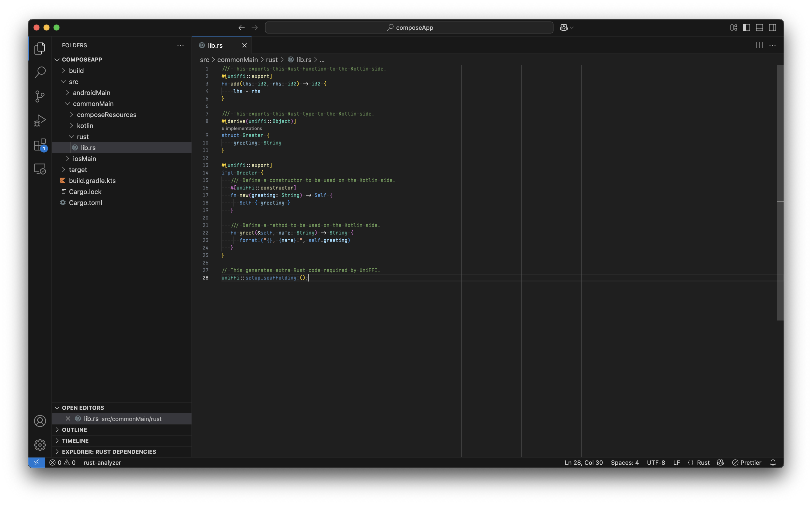The image size is (812, 505).
Task: Open the Run and Debug view
Action: click(40, 120)
